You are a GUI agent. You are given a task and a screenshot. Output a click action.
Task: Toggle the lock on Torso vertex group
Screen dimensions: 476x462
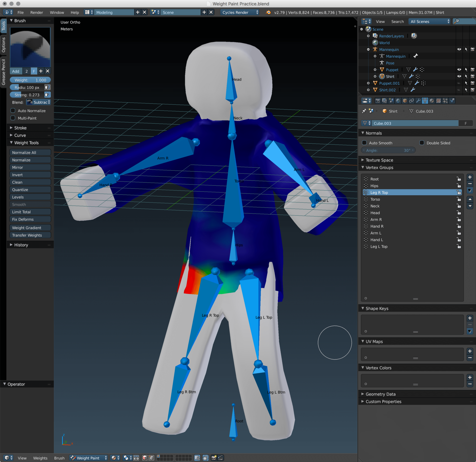tap(459, 199)
